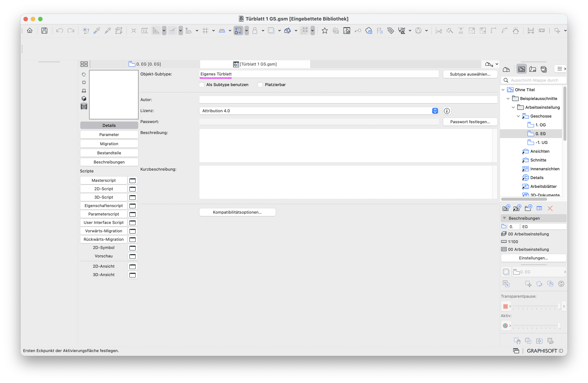
Task: Open Masterscript in new window icon
Action: pyautogui.click(x=133, y=180)
